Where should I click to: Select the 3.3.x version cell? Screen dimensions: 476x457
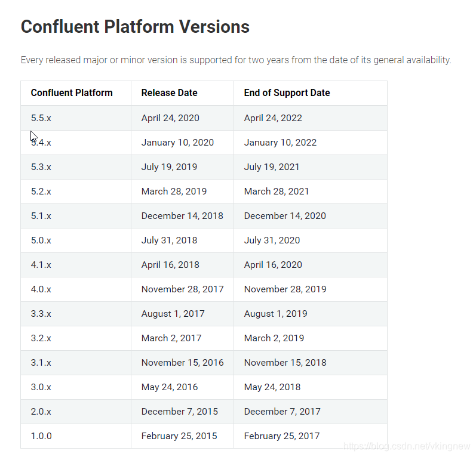coord(41,313)
